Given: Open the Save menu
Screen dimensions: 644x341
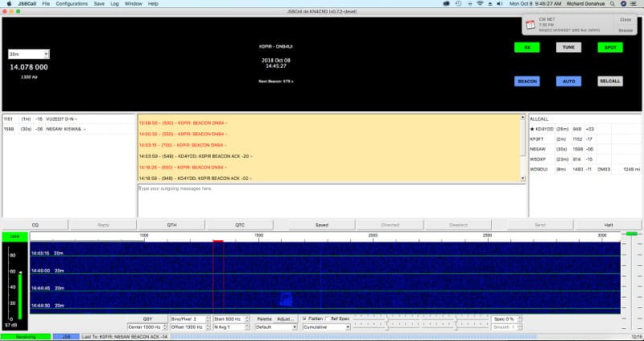Looking at the screenshot, I should (99, 3).
